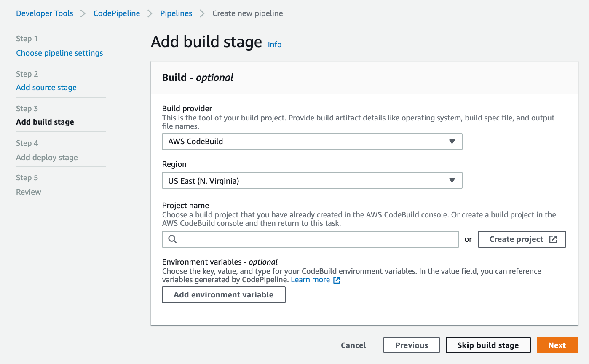Click 'Create new pipeline' breadcrumb text
The image size is (589, 364).
tap(248, 13)
